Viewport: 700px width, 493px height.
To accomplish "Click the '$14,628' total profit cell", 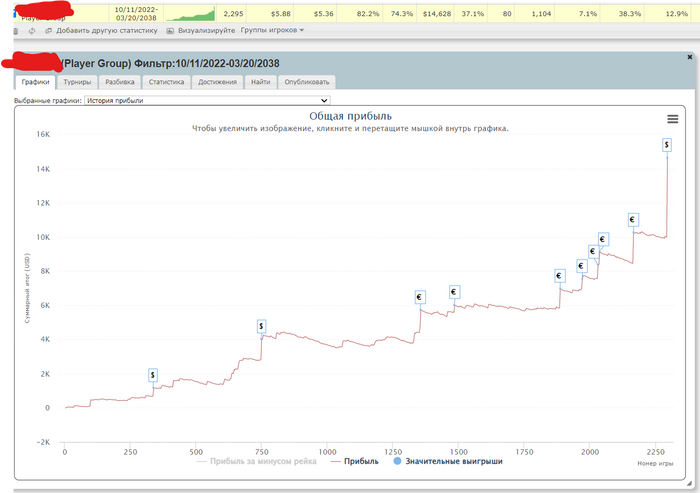I will [437, 14].
